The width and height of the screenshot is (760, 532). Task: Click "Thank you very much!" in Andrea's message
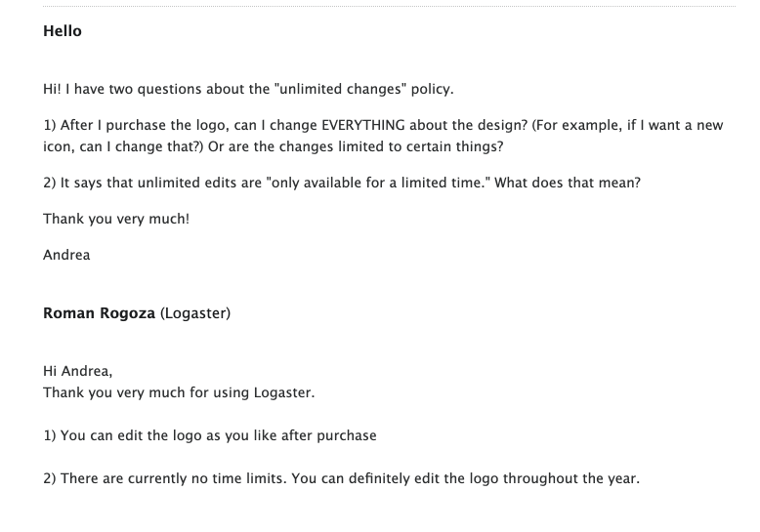[116, 219]
